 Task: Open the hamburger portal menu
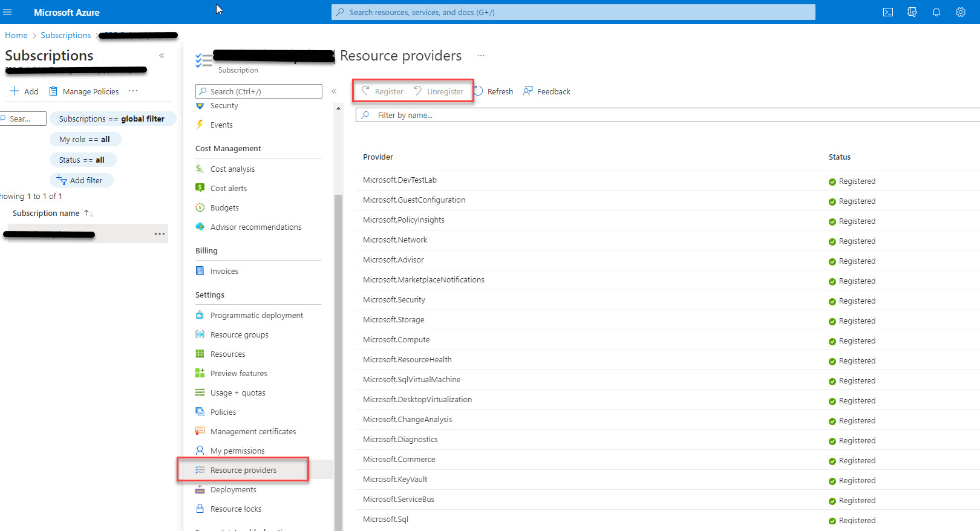(x=7, y=12)
